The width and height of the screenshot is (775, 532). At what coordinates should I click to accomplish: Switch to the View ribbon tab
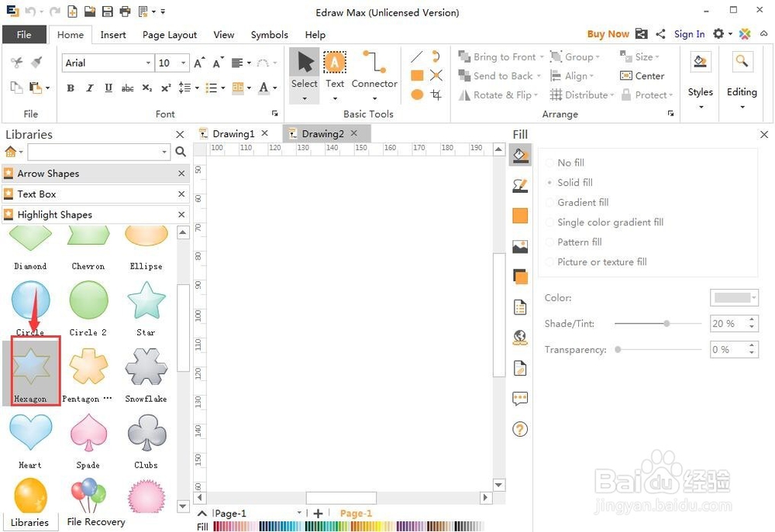tap(223, 35)
